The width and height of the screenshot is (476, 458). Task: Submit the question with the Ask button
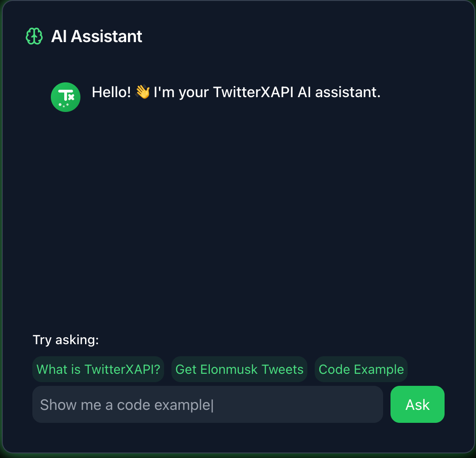(417, 404)
